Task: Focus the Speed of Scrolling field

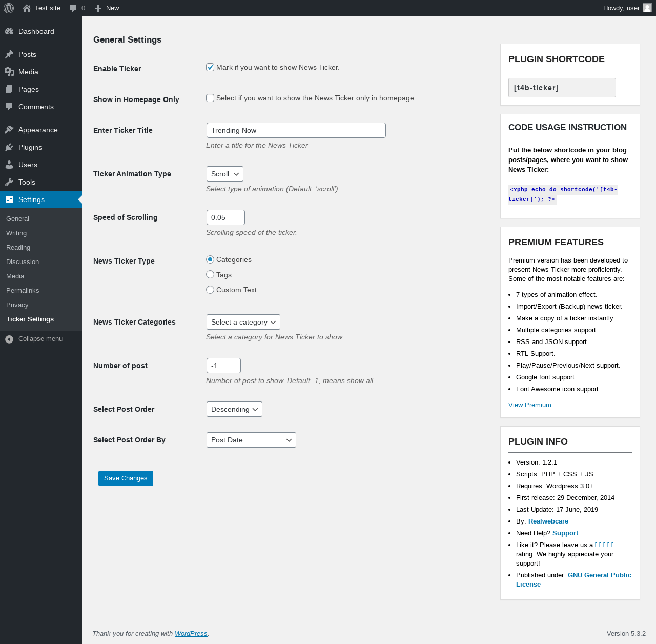Action: (x=225, y=217)
